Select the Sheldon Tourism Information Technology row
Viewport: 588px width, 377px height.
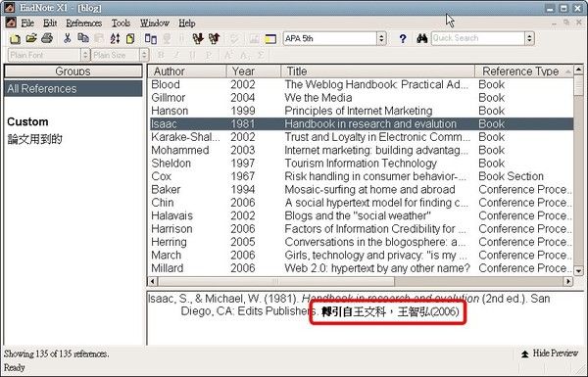tap(361, 164)
